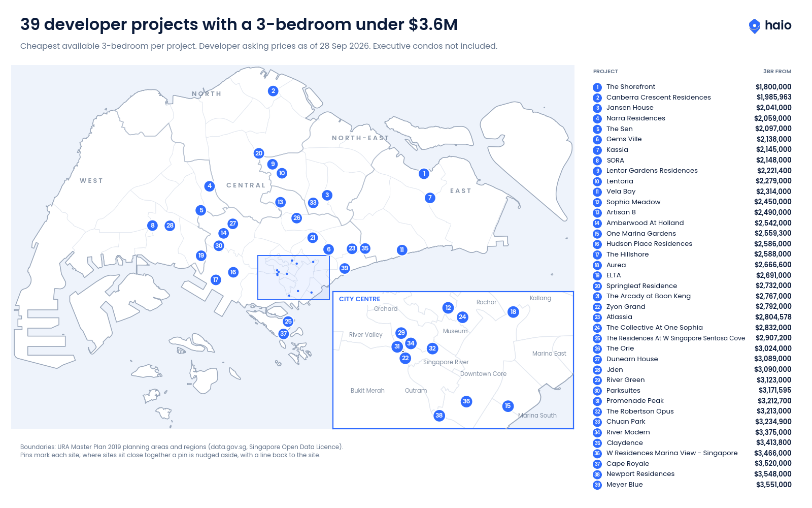Select map pin 7 on the map

tap(430, 198)
